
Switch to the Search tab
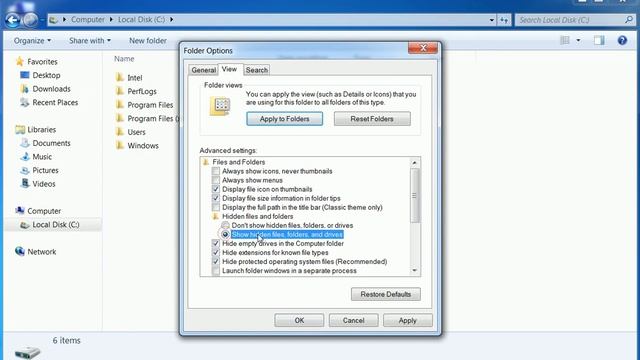coord(257,70)
